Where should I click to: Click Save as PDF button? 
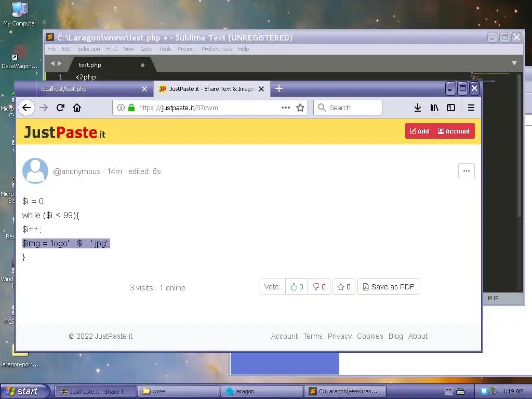click(x=389, y=287)
